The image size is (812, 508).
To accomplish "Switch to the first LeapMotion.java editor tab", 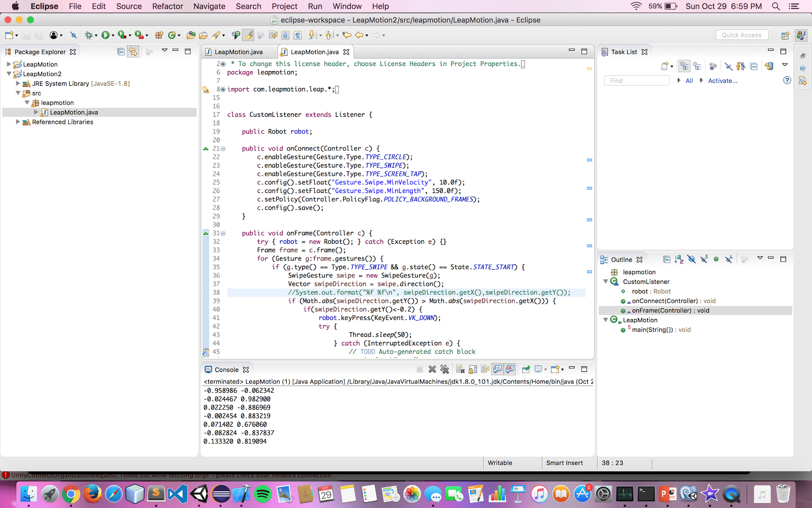I will [x=238, y=52].
